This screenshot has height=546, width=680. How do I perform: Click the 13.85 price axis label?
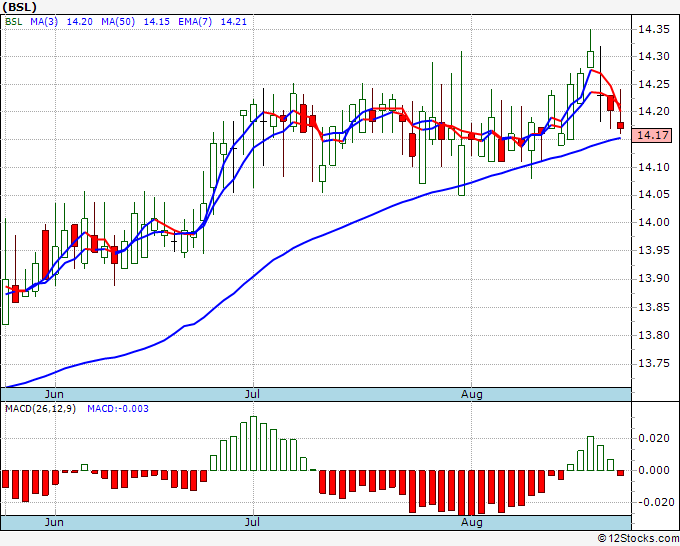click(x=654, y=307)
